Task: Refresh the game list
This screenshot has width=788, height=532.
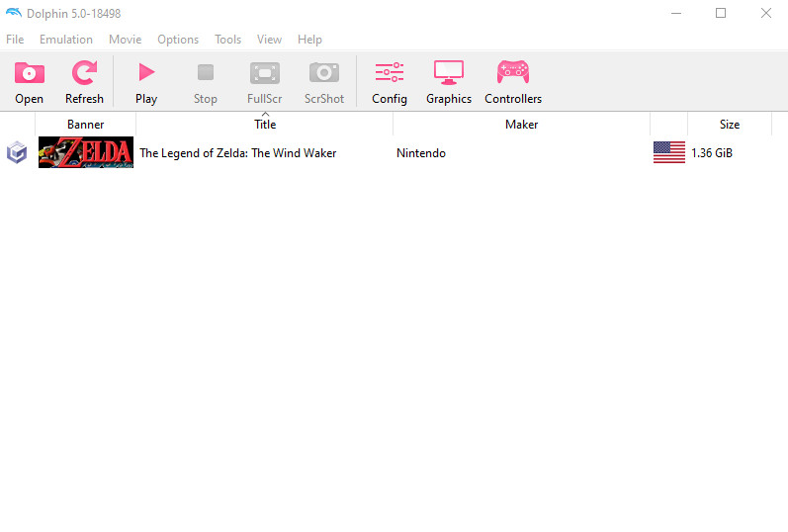Action: 84,73
